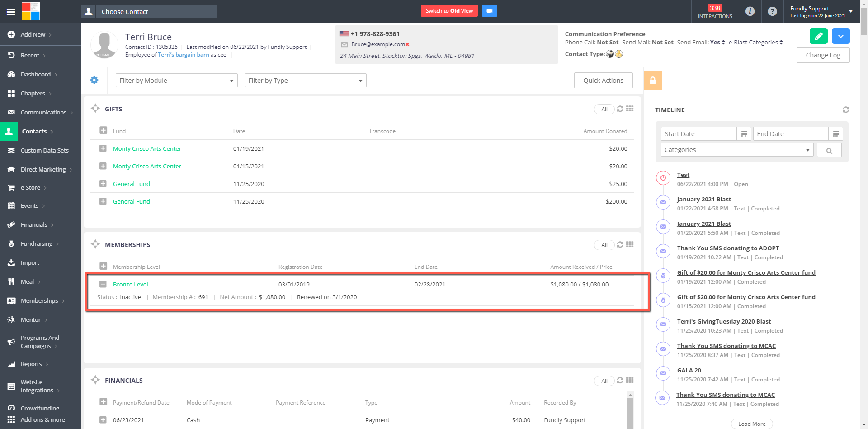Image resolution: width=868 pixels, height=429 pixels.
Task: Click the timeline search magnifier button
Action: point(829,150)
